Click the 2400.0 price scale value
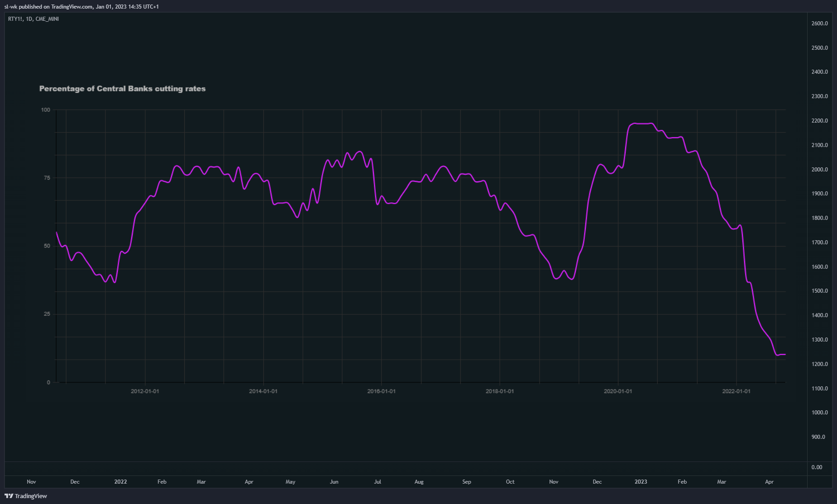 (x=820, y=72)
